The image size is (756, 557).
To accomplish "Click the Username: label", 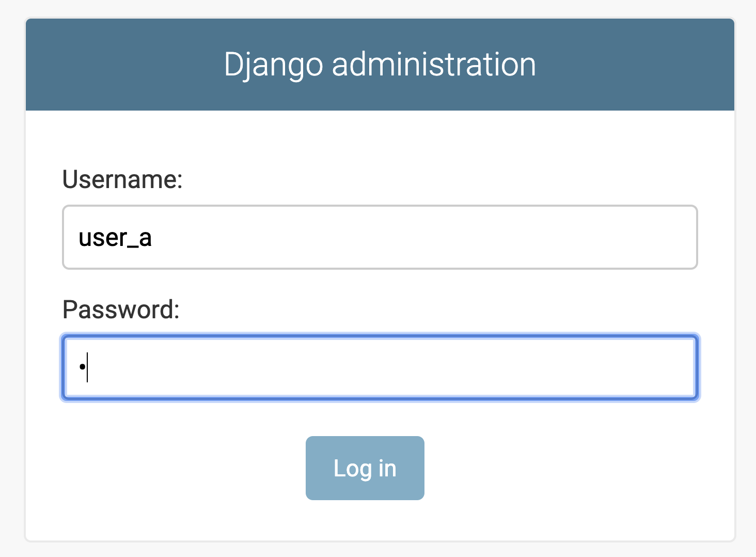I will coord(122,179).
